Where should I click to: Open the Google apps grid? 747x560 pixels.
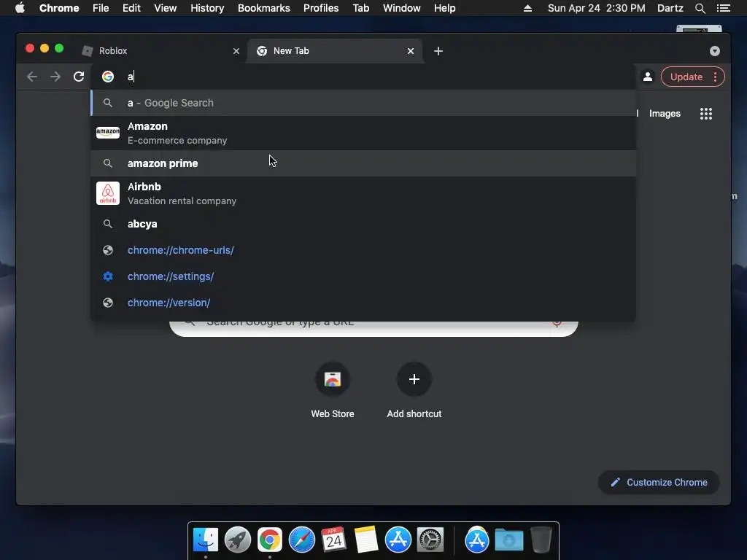click(705, 113)
